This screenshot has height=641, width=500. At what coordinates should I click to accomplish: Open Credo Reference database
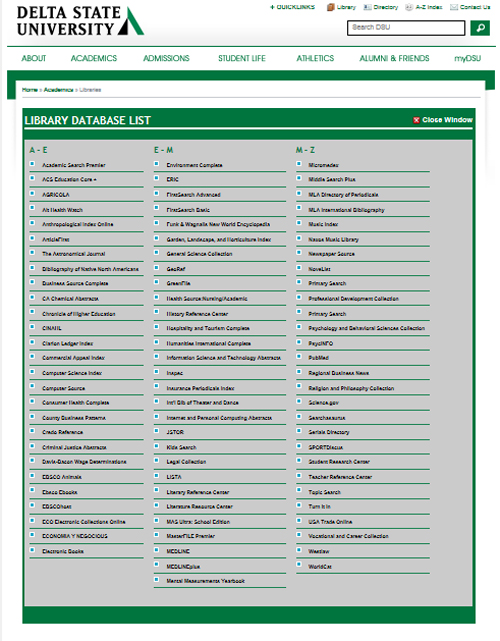pyautogui.click(x=63, y=432)
